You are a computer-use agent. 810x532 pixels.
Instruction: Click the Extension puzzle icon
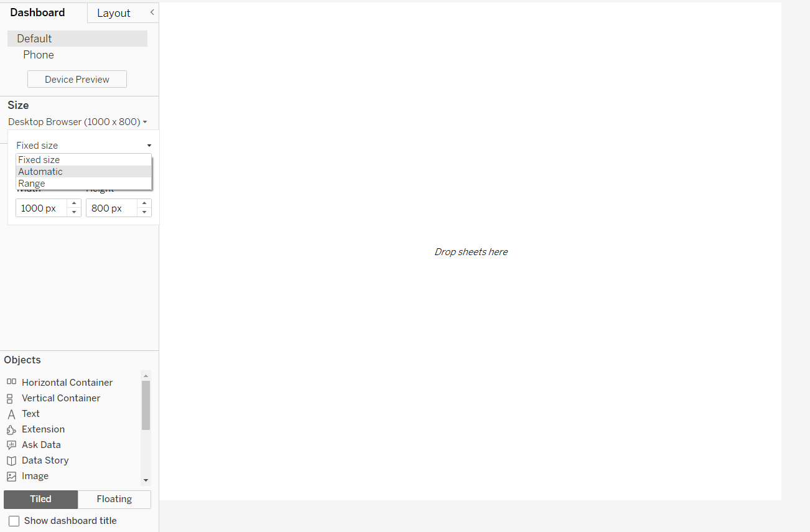pos(11,429)
